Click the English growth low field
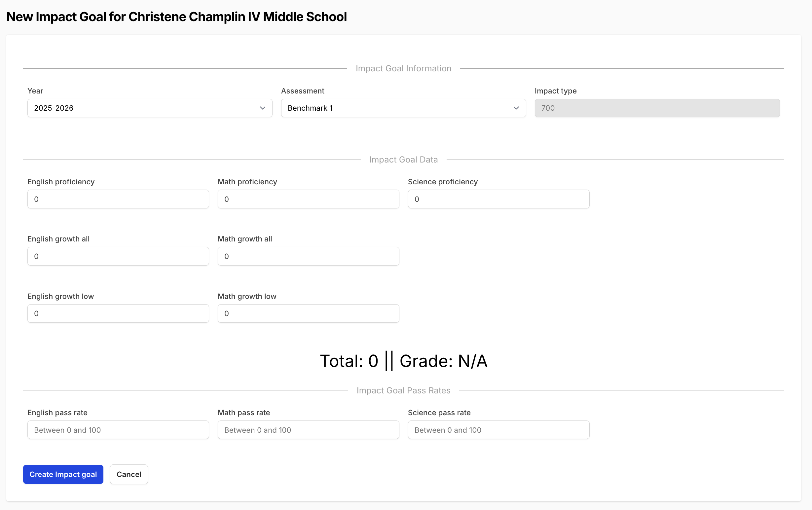Image resolution: width=812 pixels, height=510 pixels. pyautogui.click(x=118, y=313)
